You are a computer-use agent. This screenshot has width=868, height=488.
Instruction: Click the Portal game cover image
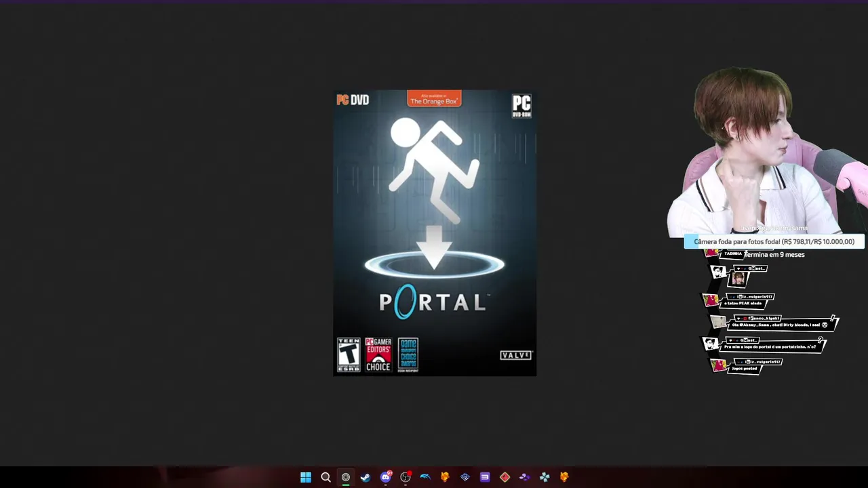(435, 232)
